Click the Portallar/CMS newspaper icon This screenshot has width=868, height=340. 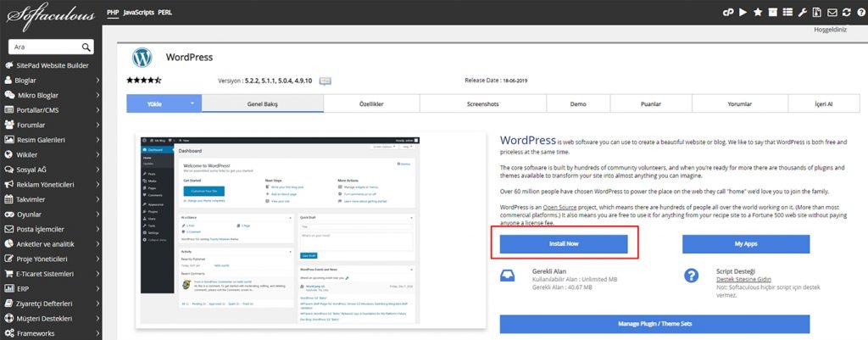tap(8, 109)
